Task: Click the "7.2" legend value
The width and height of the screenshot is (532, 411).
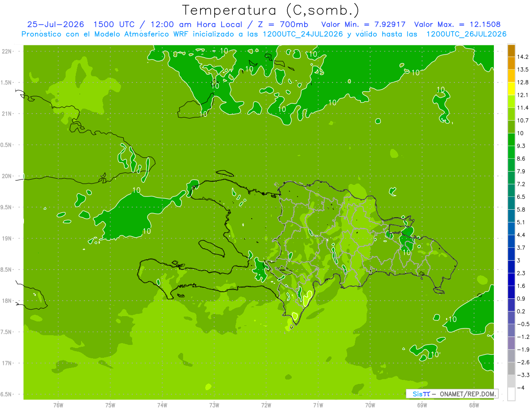Action: (521, 184)
